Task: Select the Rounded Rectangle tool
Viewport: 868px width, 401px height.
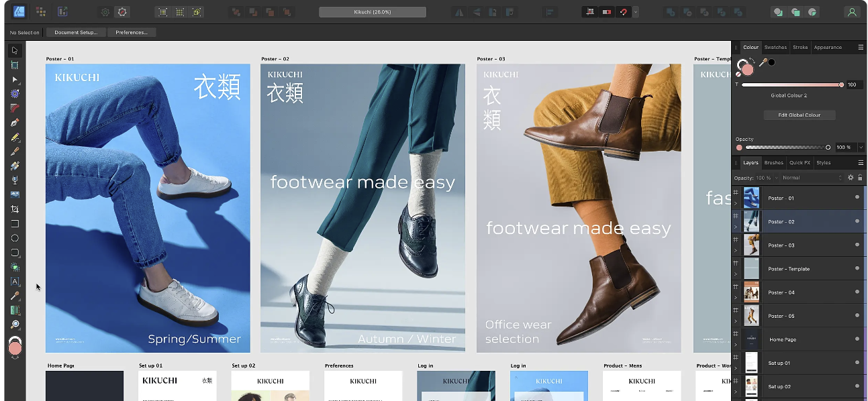Action: coord(15,253)
